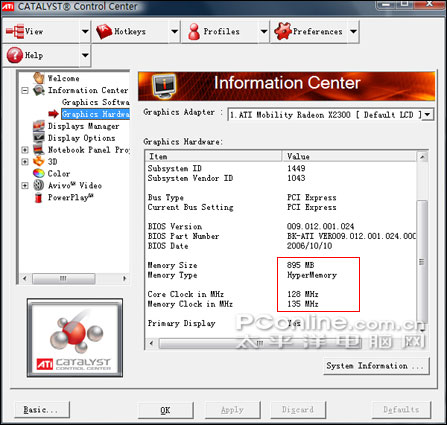Open the Hotkeys dropdown arrow

(174, 32)
